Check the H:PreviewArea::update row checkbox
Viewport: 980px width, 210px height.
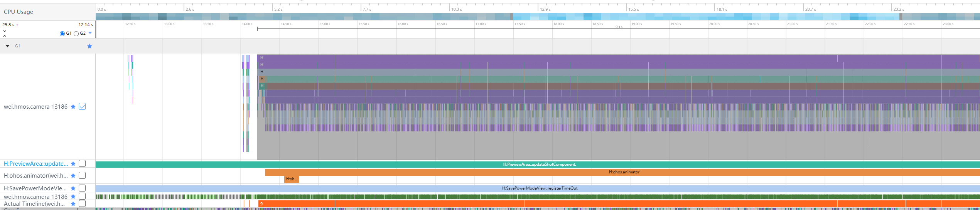click(82, 164)
